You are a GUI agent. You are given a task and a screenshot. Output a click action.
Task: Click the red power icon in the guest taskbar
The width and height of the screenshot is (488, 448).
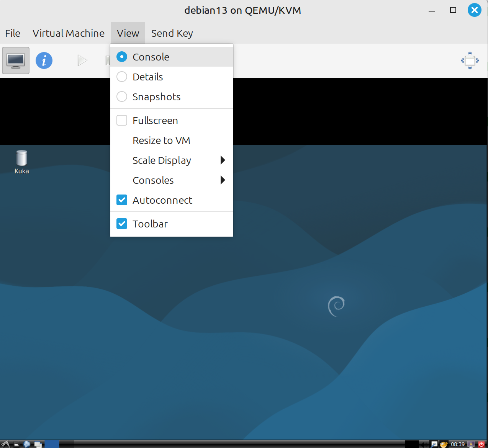(x=481, y=444)
